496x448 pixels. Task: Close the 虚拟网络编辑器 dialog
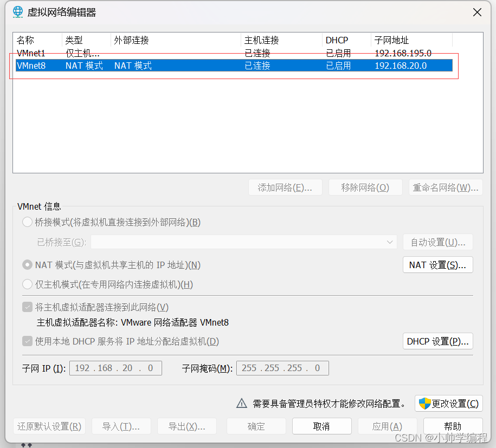click(477, 12)
